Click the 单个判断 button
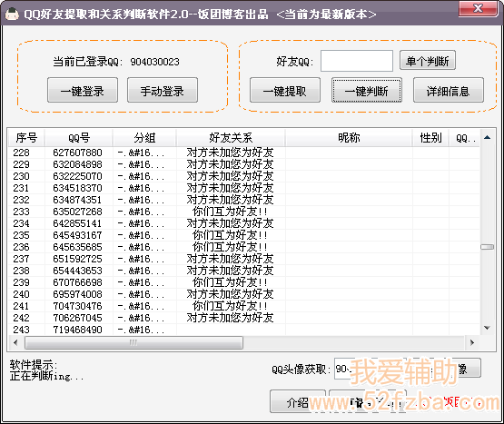Image resolution: width=504 pixels, height=424 pixels. pos(428,60)
